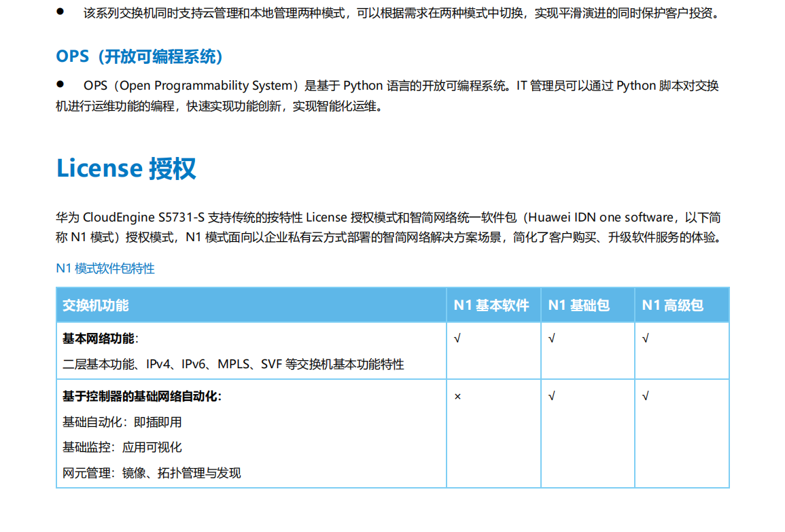The image size is (785, 532).
Task: Click the "基础自动化：即插即用" line
Action: [x=122, y=422]
